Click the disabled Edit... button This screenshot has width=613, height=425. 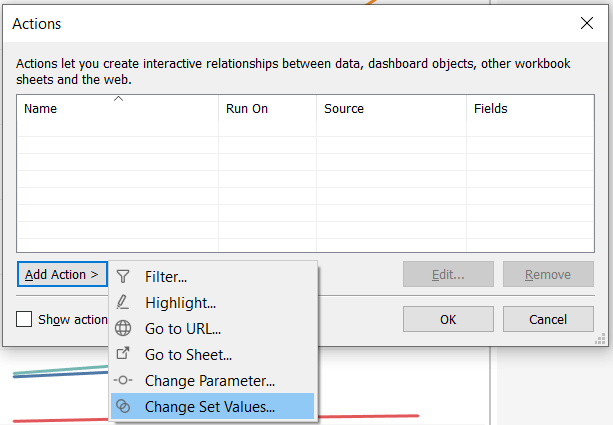point(448,274)
